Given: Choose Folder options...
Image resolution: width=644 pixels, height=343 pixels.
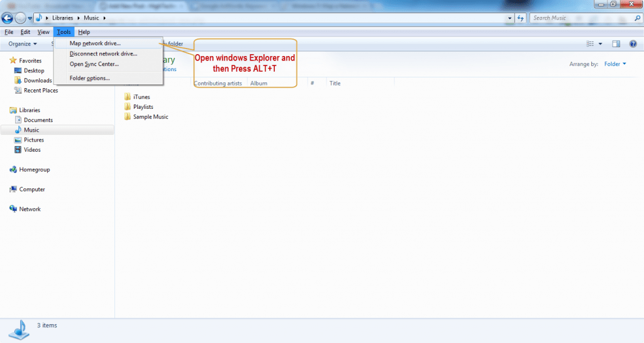Looking at the screenshot, I should click(x=108, y=78).
